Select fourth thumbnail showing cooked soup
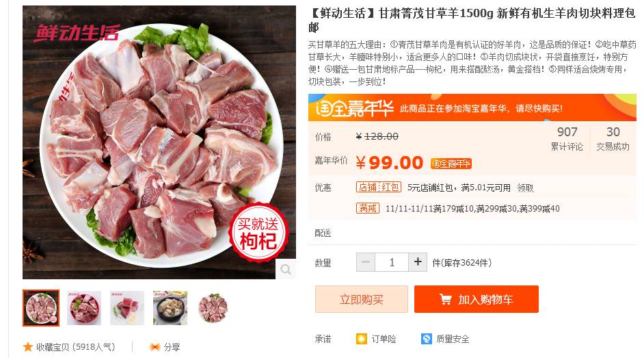The height and width of the screenshot is (358, 644). 170,308
